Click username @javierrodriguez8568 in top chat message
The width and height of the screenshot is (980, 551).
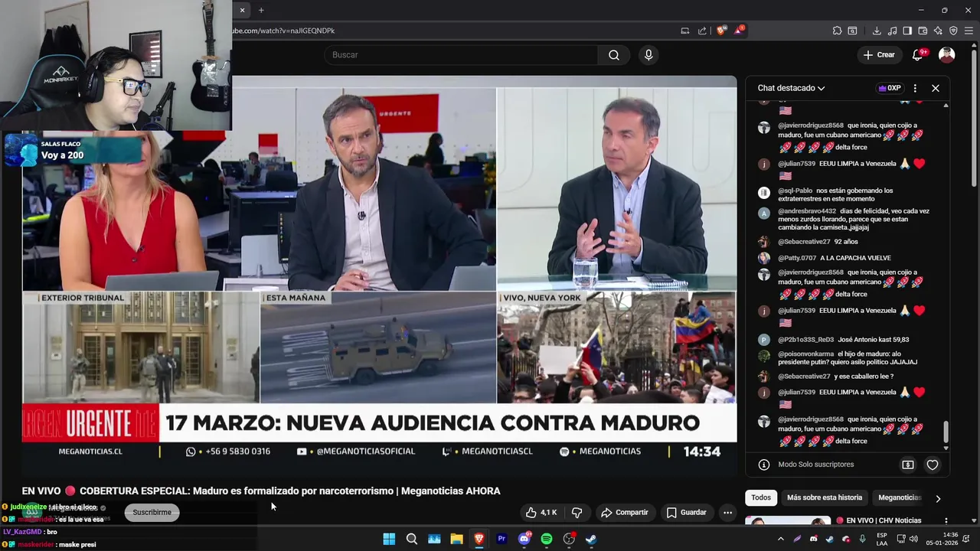(x=811, y=126)
